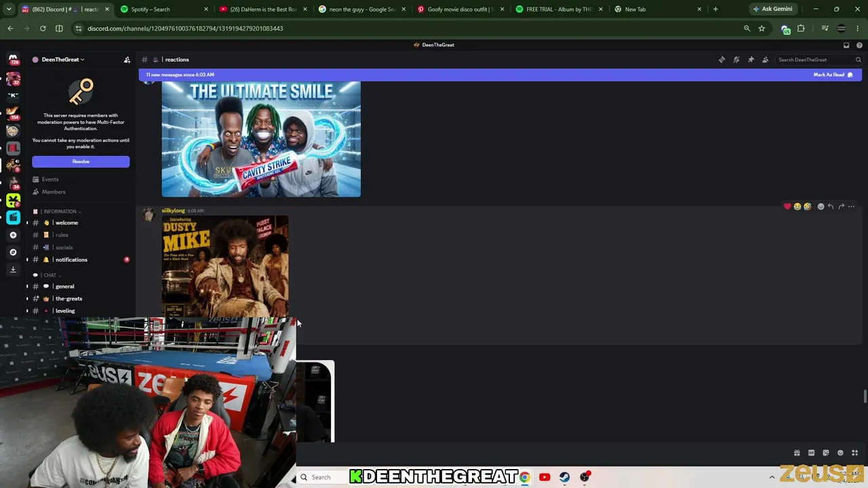Click the Discord search magnifier icon

coord(858,60)
